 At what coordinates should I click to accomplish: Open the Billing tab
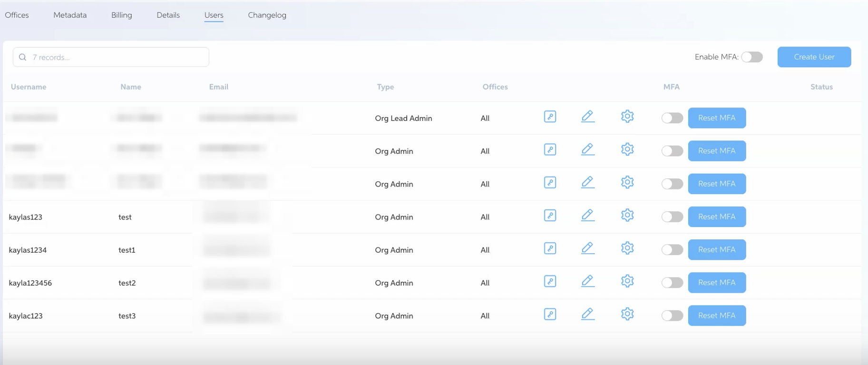tap(121, 15)
